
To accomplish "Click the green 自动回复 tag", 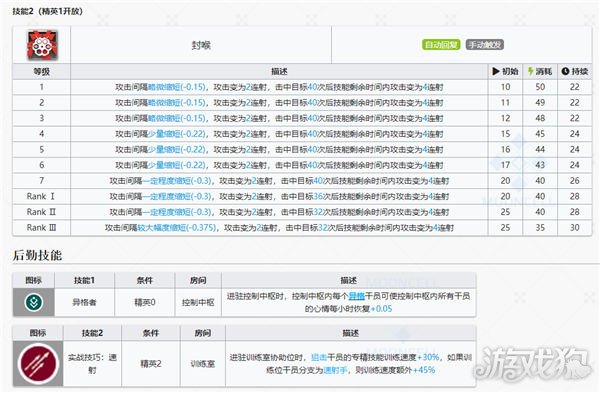I will 441,45.
